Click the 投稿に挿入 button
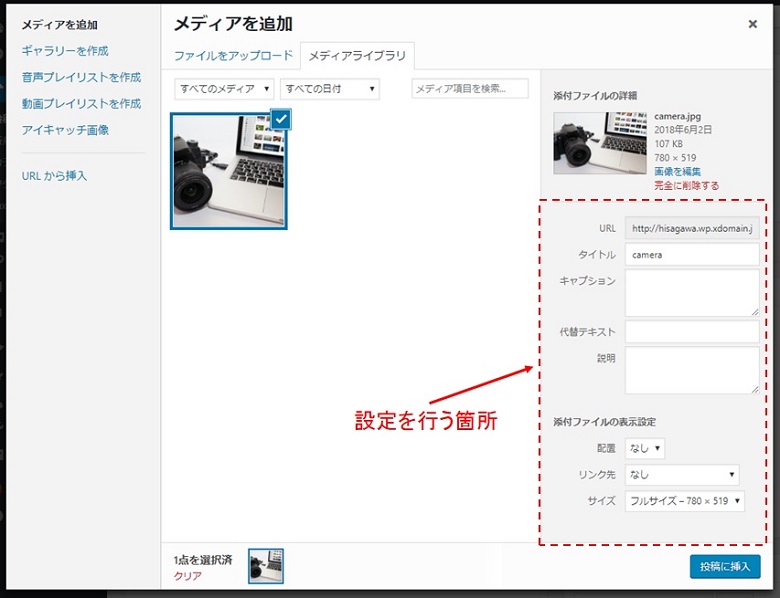The image size is (780, 598). click(724, 566)
